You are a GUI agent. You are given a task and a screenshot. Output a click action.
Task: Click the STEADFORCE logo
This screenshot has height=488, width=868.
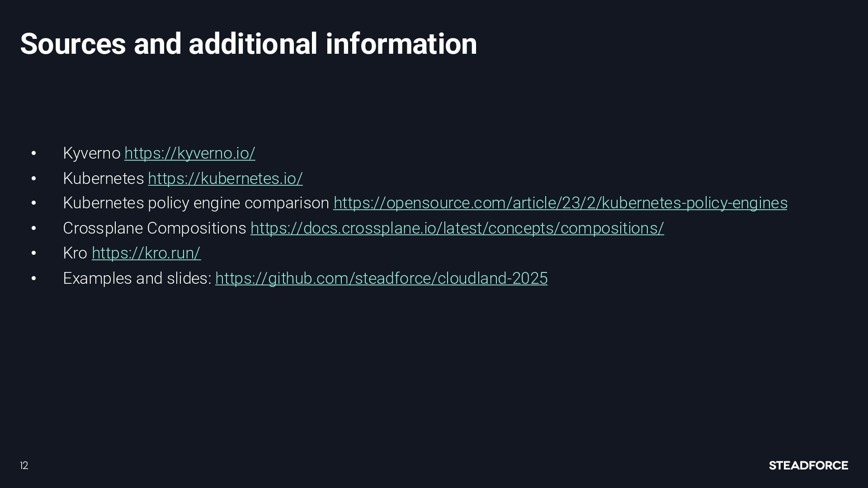[x=808, y=465]
